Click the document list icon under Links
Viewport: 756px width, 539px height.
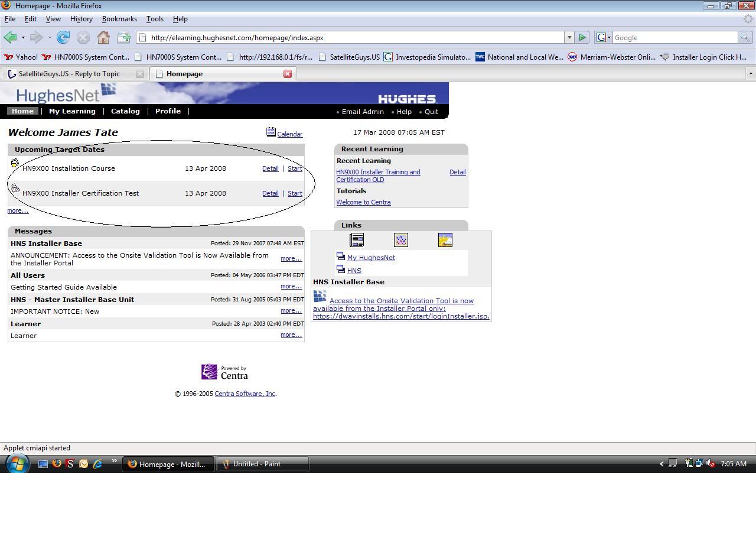click(x=357, y=240)
